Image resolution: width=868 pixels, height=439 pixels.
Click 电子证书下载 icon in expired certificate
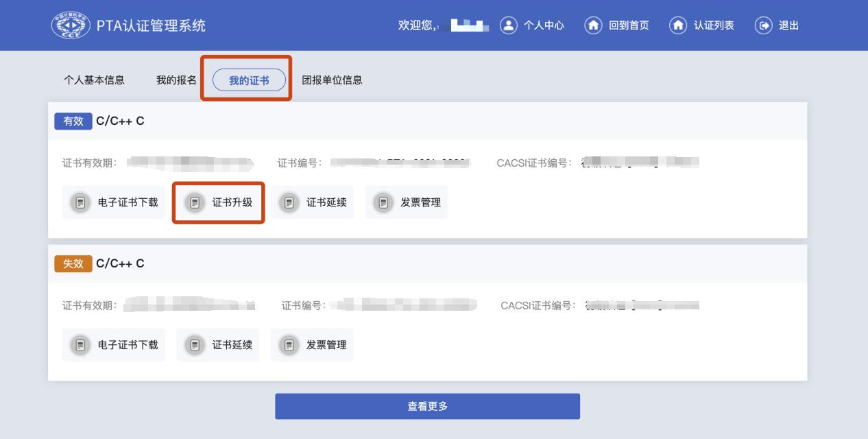point(81,345)
